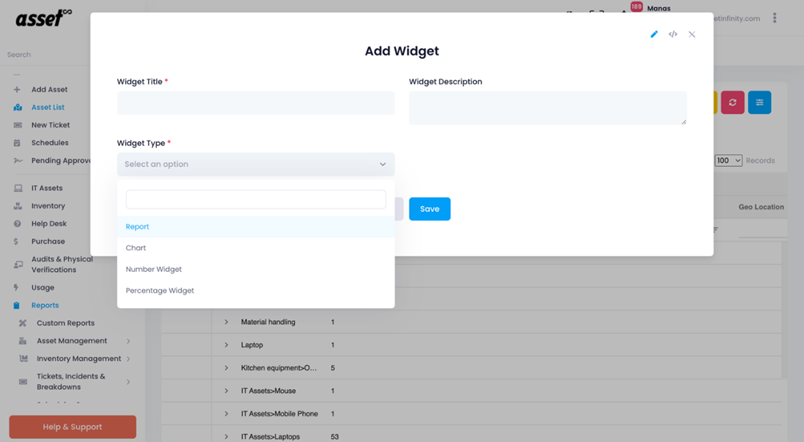Expand the Laptop row
804x442 pixels.
tap(226, 345)
